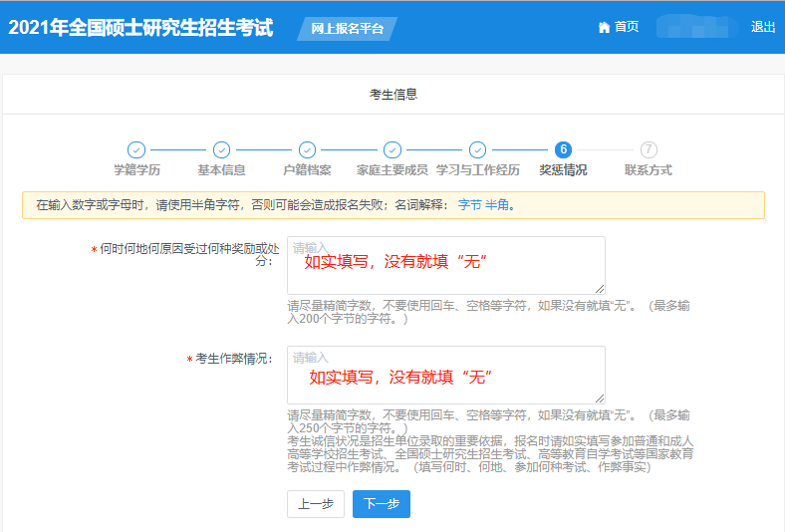
Task: Grab the resize handle of rewards textarea
Action: tap(600, 289)
